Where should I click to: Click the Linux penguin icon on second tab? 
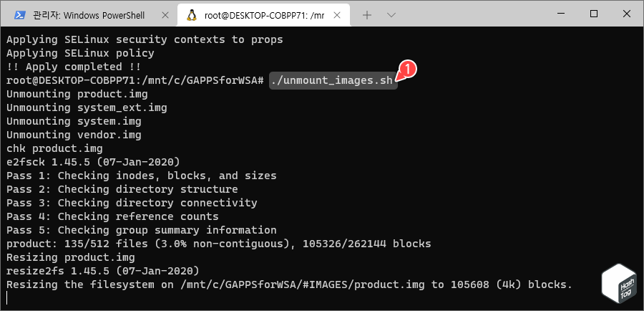point(191,15)
